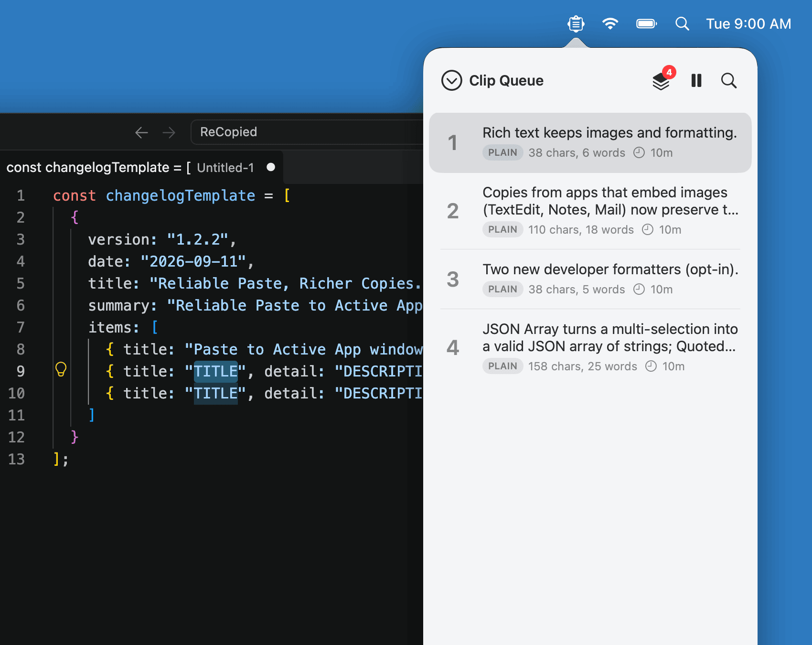Click the version value "1.2.2"
This screenshot has height=645, width=812.
click(x=198, y=239)
